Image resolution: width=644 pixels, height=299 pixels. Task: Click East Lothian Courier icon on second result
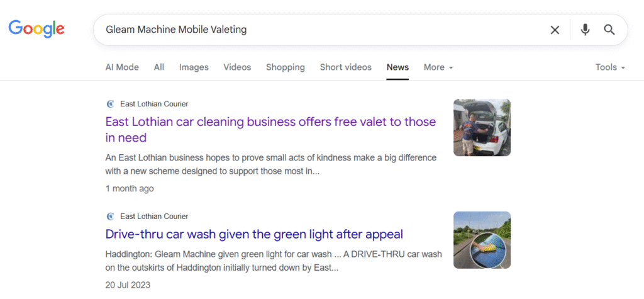click(111, 217)
